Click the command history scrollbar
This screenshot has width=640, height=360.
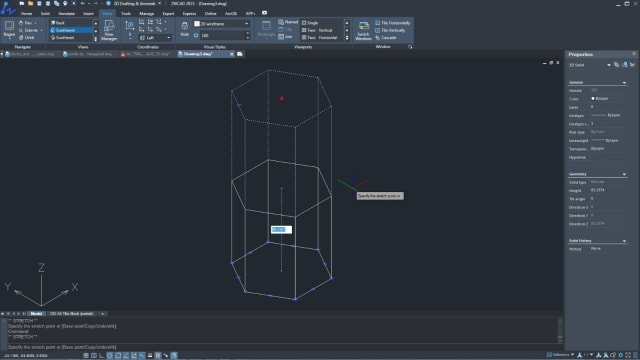coord(560,331)
